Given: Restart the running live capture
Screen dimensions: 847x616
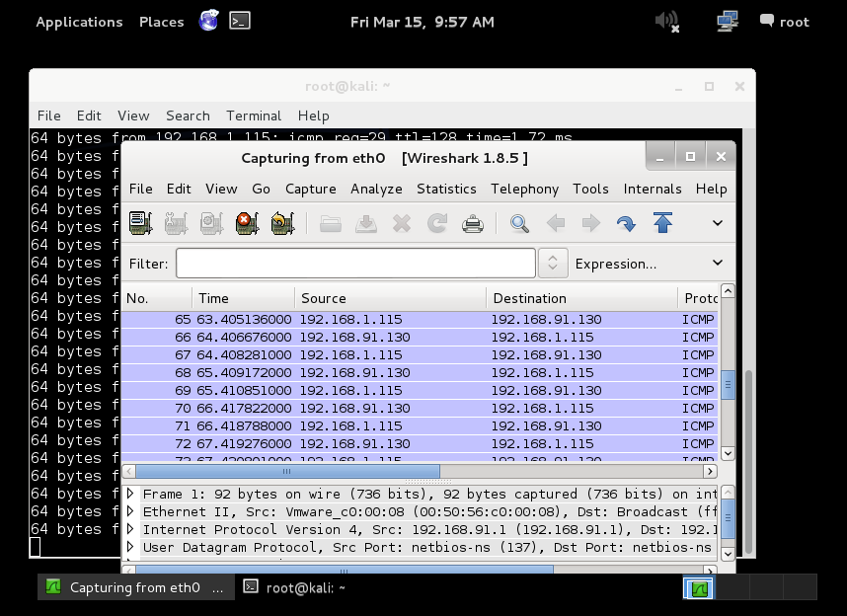Looking at the screenshot, I should coord(282,223).
